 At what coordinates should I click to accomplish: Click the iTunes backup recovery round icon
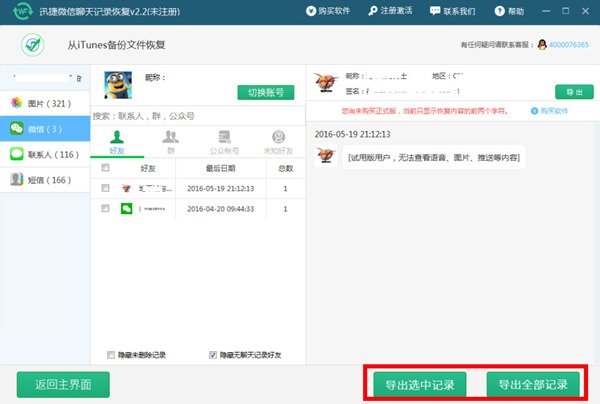[33, 45]
